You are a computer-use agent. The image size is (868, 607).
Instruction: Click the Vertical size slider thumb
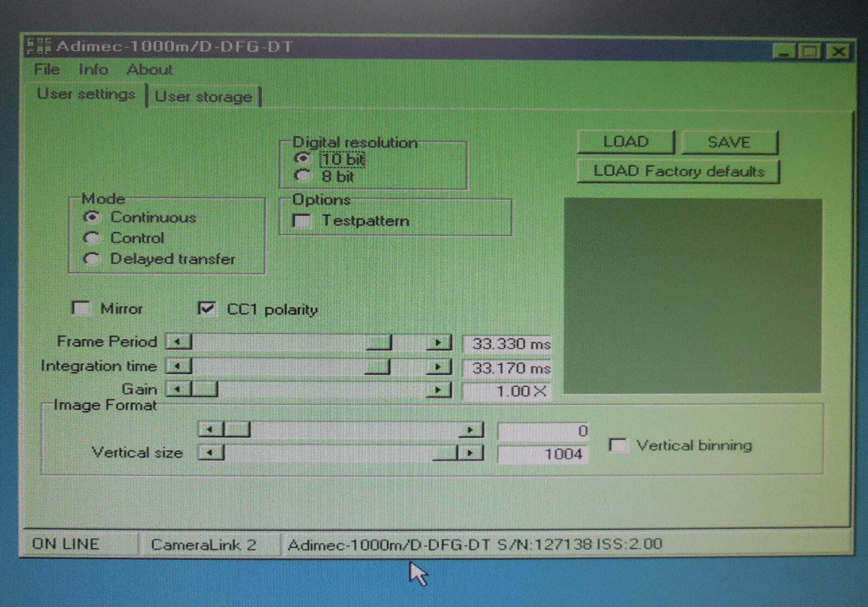tap(445, 453)
